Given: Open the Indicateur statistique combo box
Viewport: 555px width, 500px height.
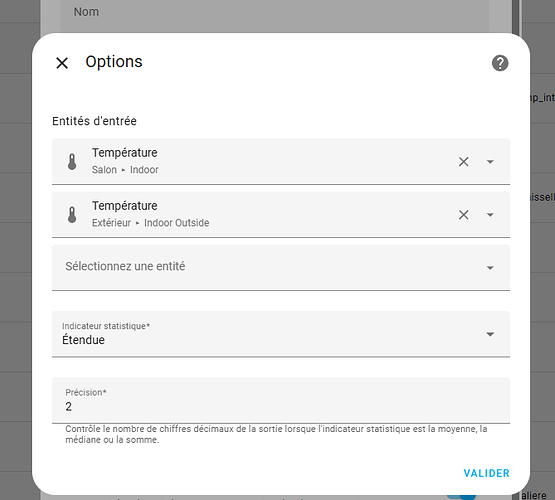Looking at the screenshot, I should pos(281,334).
